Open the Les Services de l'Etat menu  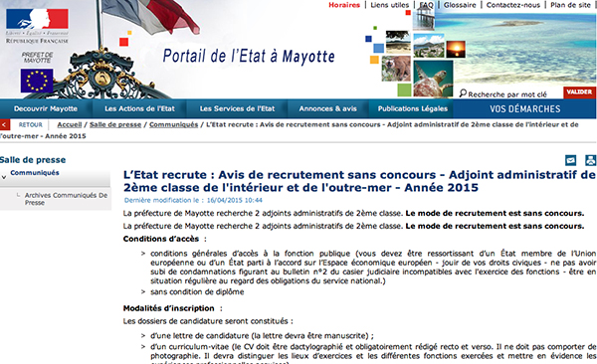coord(237,108)
